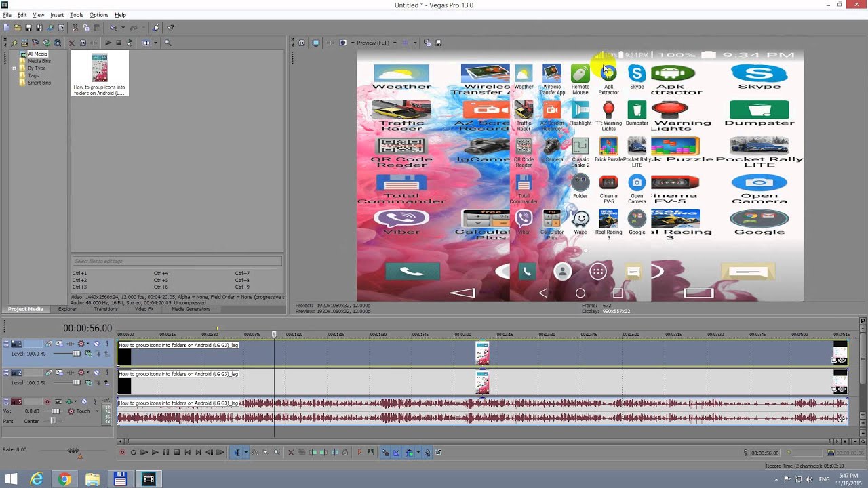The height and width of the screenshot is (488, 868).
Task: Toggle Loop Playback in transport bar
Action: pos(133,452)
